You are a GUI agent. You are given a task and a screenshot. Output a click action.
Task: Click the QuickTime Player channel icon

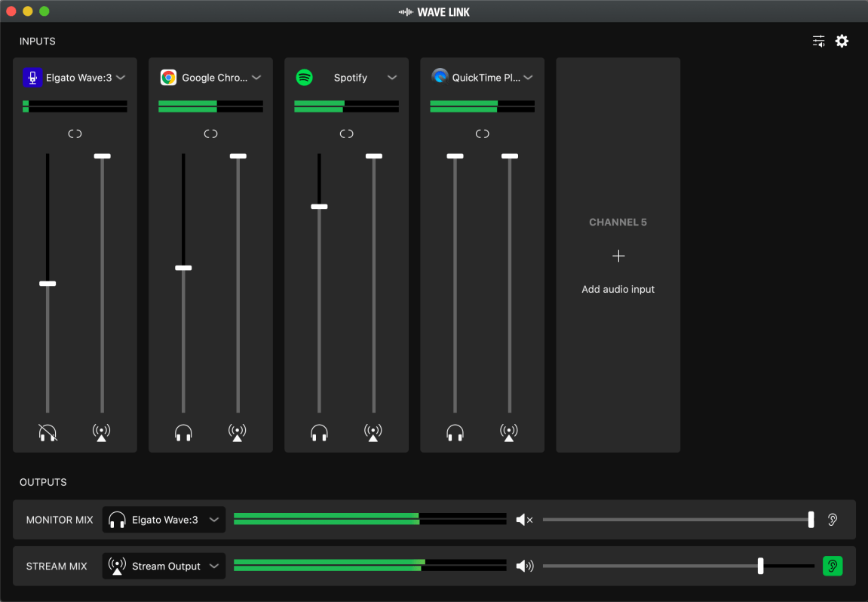click(x=440, y=76)
